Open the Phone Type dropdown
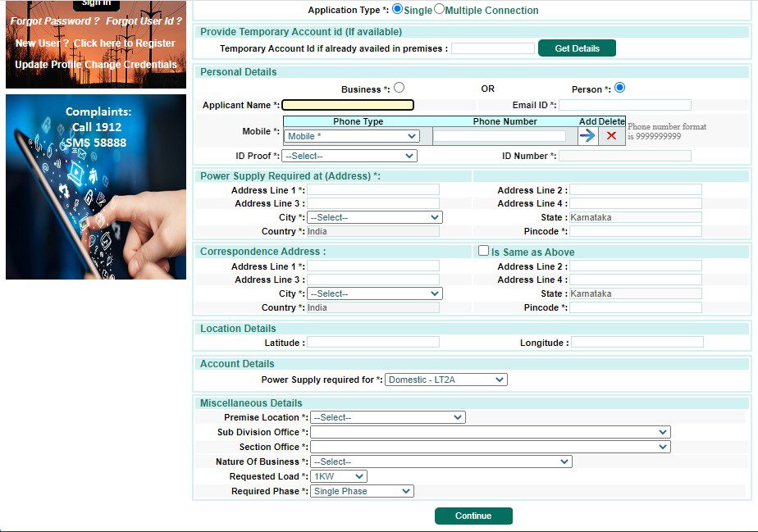Image resolution: width=758 pixels, height=532 pixels. (351, 135)
